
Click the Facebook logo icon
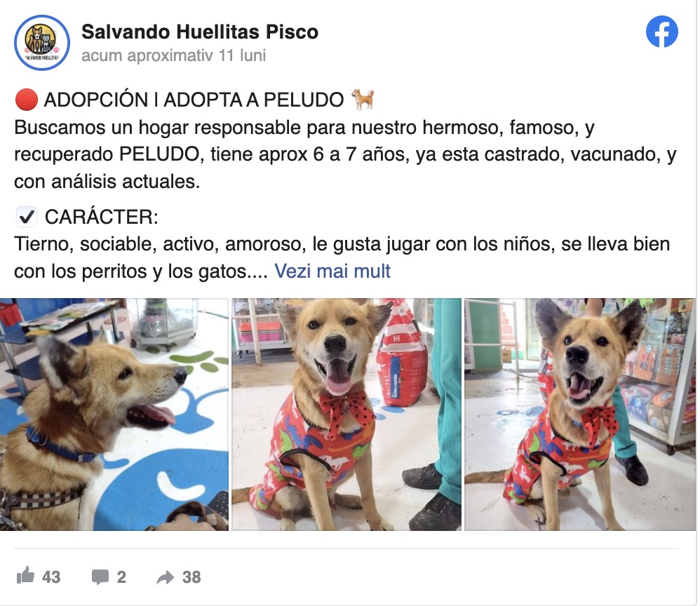[661, 32]
